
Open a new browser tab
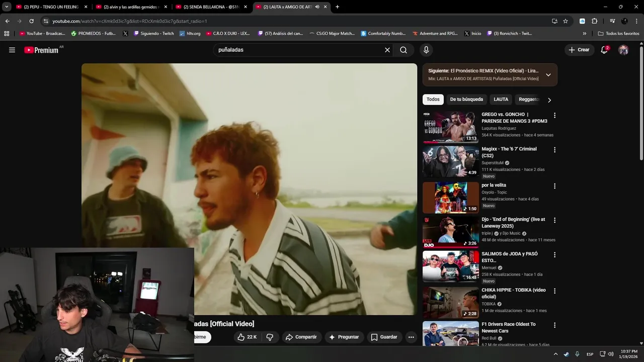pyautogui.click(x=337, y=7)
